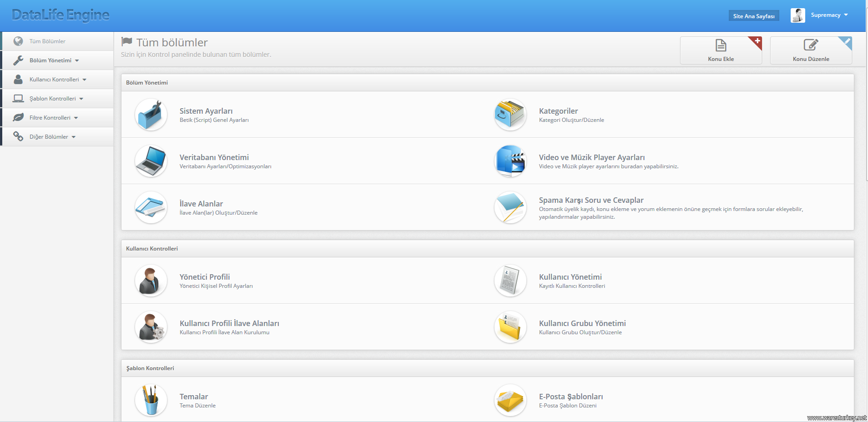This screenshot has width=868, height=422.
Task: Click the Site Ana Sayfası button
Action: tap(754, 16)
